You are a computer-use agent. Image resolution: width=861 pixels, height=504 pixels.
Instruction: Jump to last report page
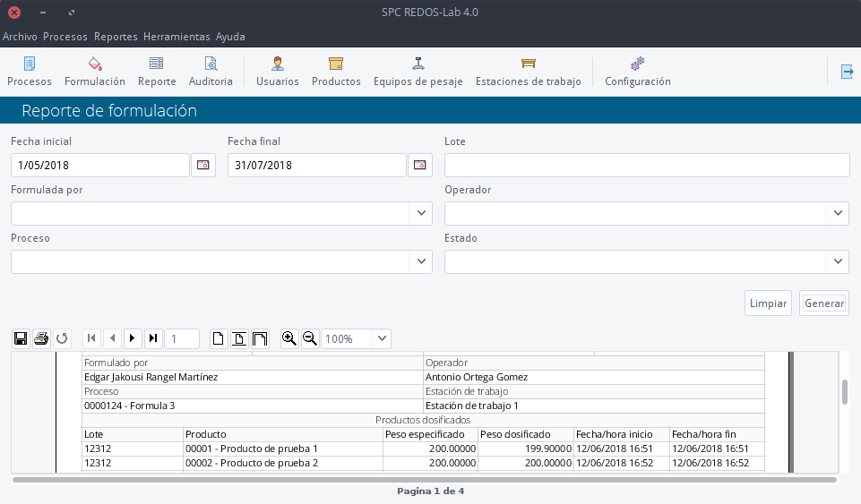(x=153, y=338)
